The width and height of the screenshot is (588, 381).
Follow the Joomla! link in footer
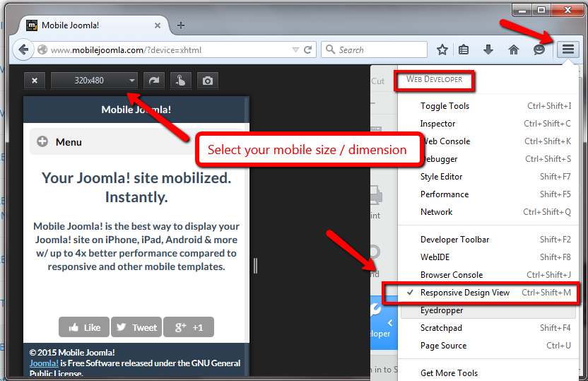point(44,363)
